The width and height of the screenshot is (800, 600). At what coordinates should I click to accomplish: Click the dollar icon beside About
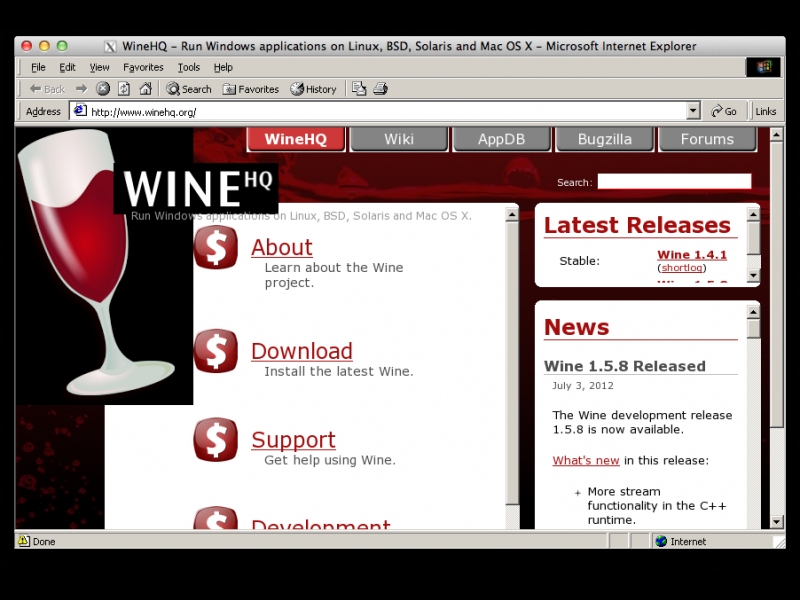point(216,247)
